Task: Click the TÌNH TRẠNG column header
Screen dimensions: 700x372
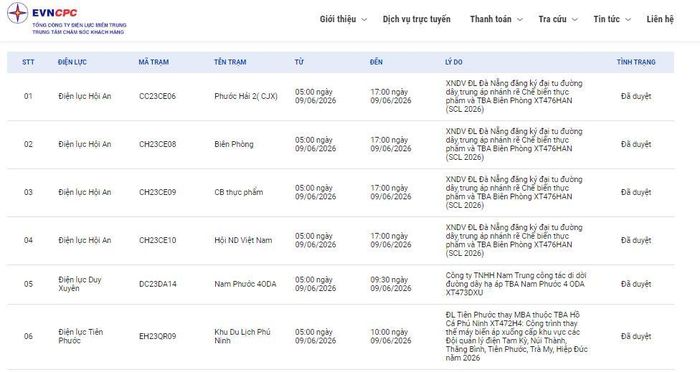Action: 636,62
